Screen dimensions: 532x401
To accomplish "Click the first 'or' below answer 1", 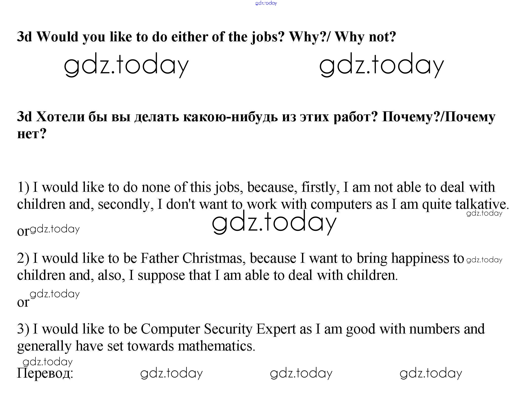I will 23,231.
